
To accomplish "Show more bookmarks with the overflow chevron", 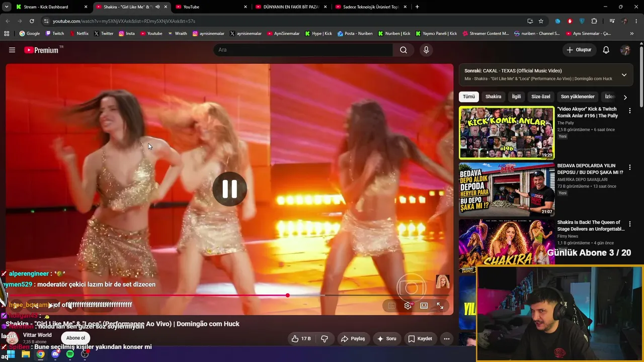I will (632, 34).
